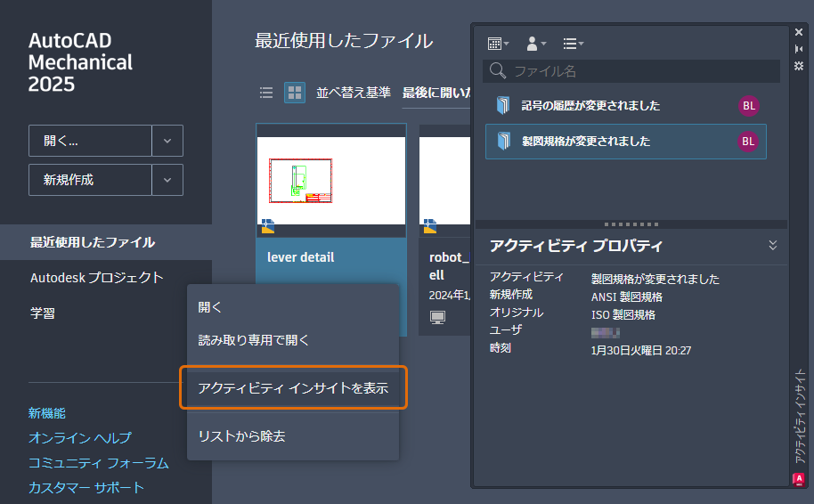Click the search magnifier icon
Image resolution: width=814 pixels, height=504 pixels.
coord(497,70)
